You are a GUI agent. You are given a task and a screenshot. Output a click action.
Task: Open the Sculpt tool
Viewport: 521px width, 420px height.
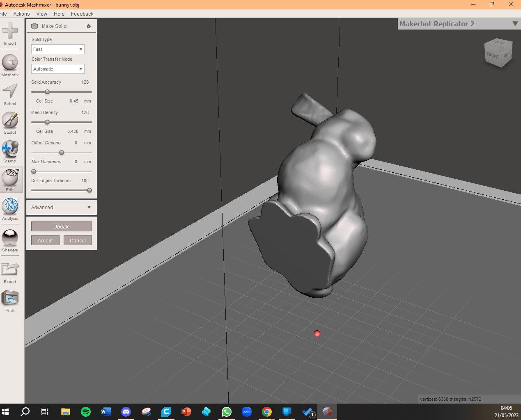point(10,123)
